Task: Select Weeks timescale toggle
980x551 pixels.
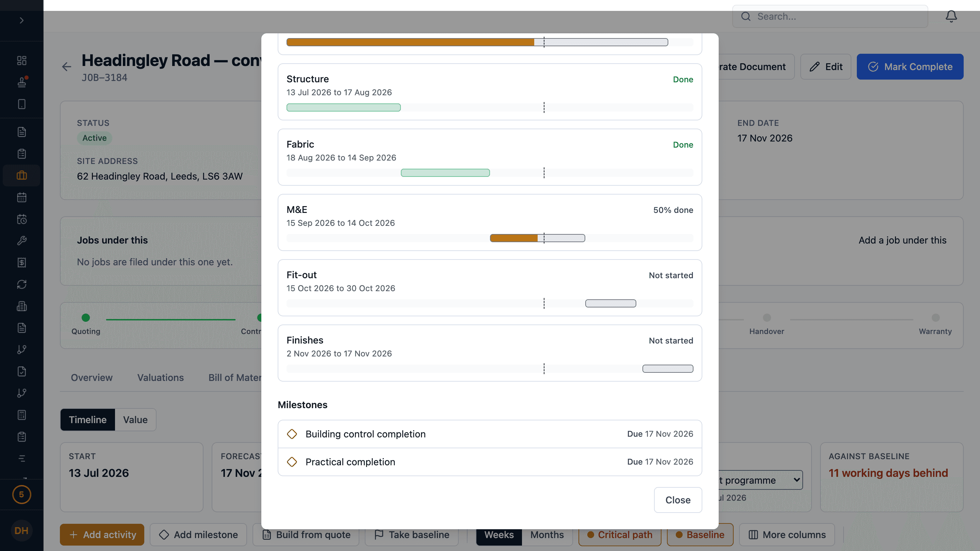Action: pos(499,534)
